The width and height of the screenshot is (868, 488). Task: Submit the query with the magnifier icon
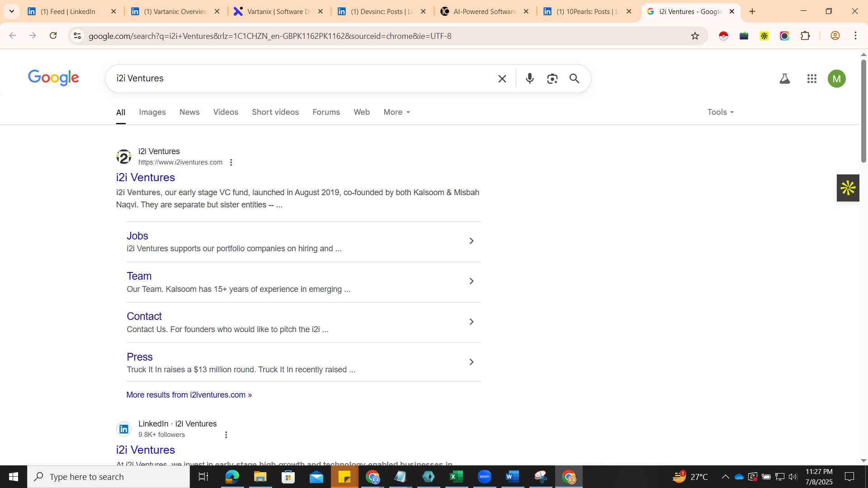tap(574, 79)
